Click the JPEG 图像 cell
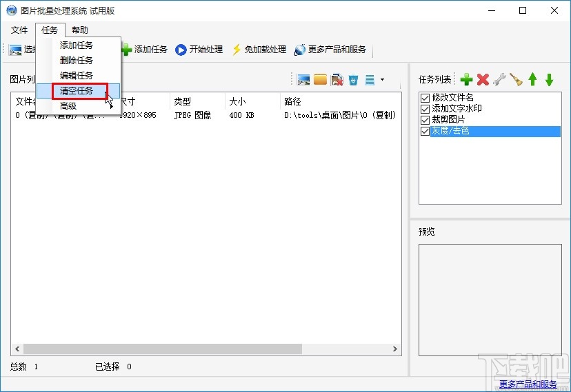Image resolution: width=571 pixels, height=392 pixels. coord(192,115)
